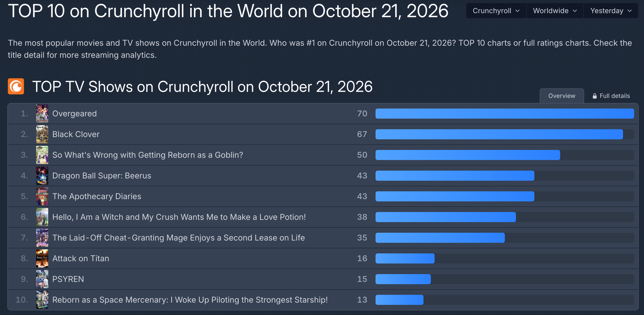Viewport: 644px width, 315px height.
Task: Open the PSYREN poster thumbnail
Action: click(42, 279)
